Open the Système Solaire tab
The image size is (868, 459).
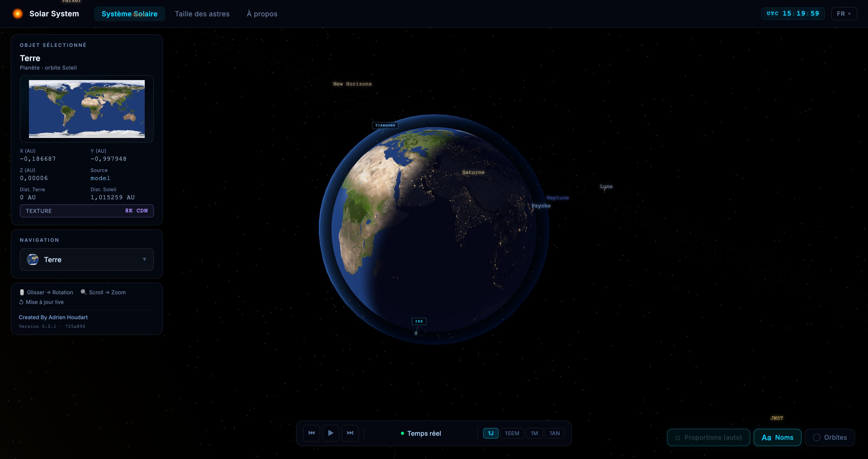[129, 14]
